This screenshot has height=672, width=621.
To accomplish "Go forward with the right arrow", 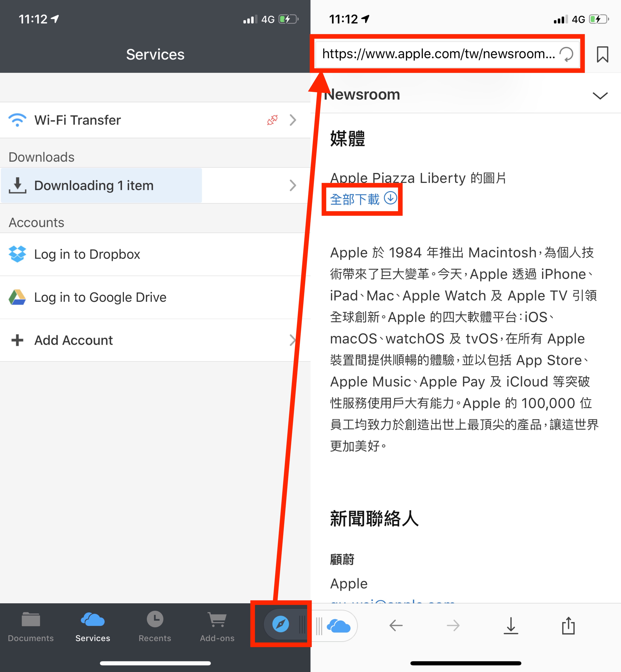I will 453,626.
